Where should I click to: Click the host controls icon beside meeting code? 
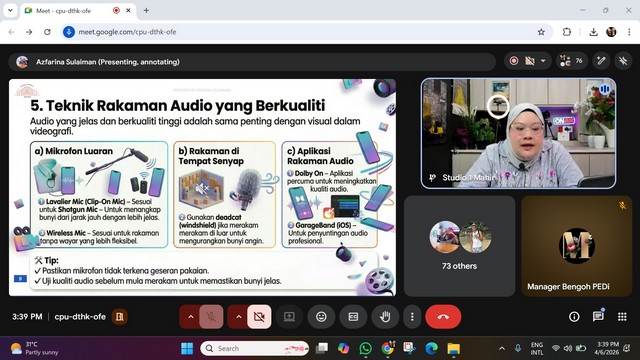click(120, 317)
